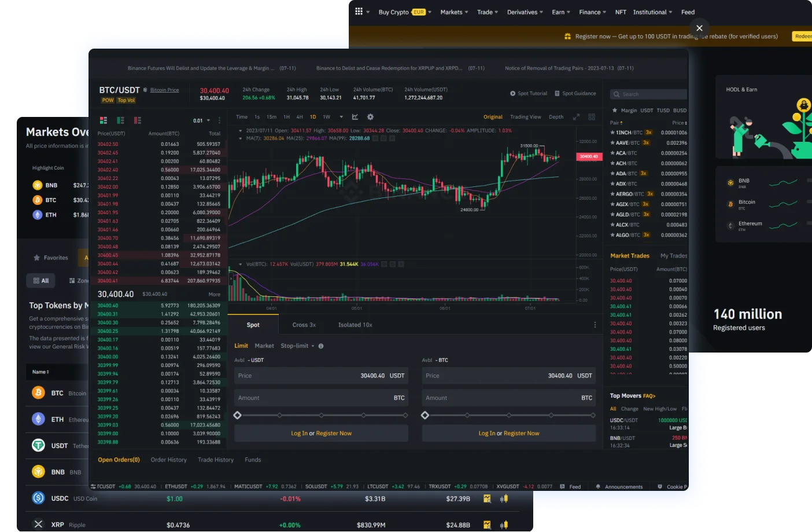
Task: Sort pairs list by Price column
Action: tap(680, 123)
